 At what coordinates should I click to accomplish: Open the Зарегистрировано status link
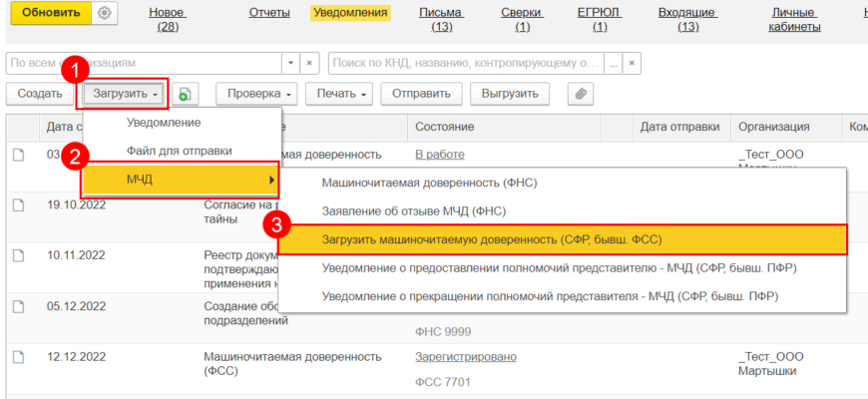(x=466, y=357)
